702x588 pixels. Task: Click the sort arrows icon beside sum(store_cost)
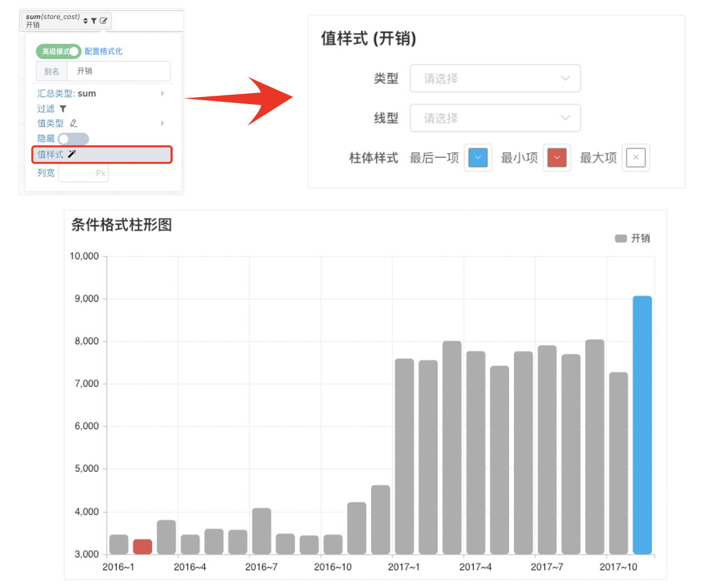[86, 21]
